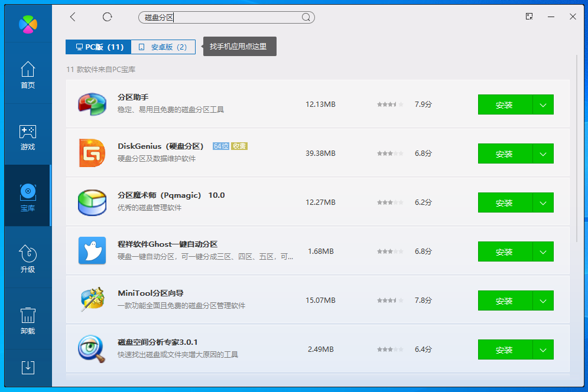This screenshot has height=392, width=588.
Task: Click the 程祥软件Ghost ghost icon
Action: click(92, 251)
